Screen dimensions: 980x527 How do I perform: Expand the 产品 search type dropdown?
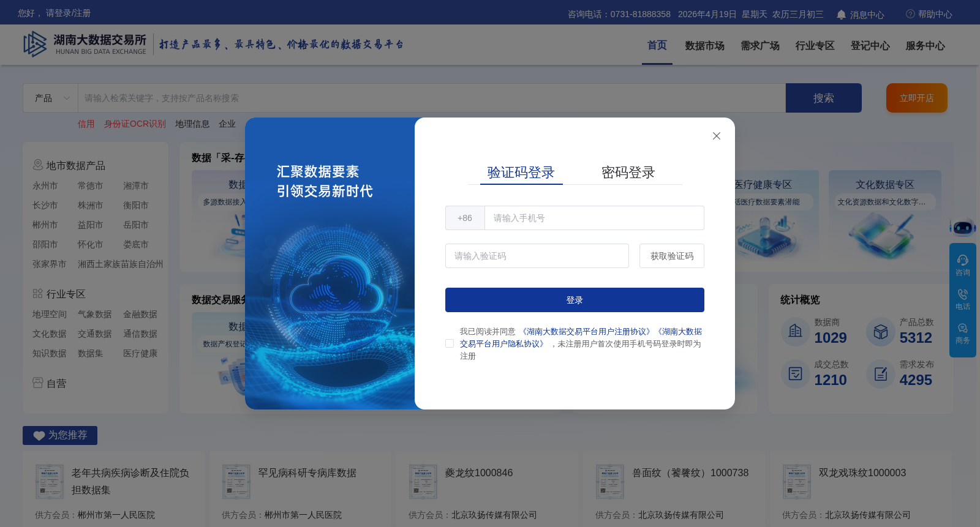50,98
